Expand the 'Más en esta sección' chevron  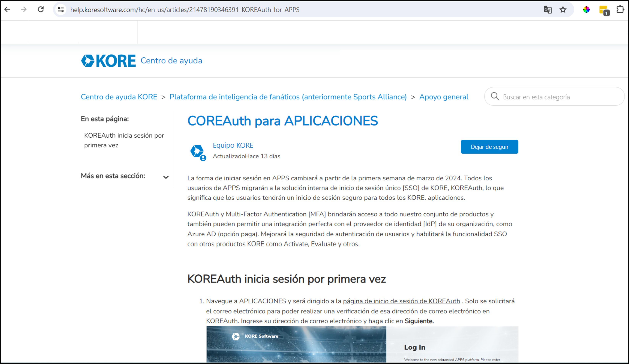pos(166,177)
